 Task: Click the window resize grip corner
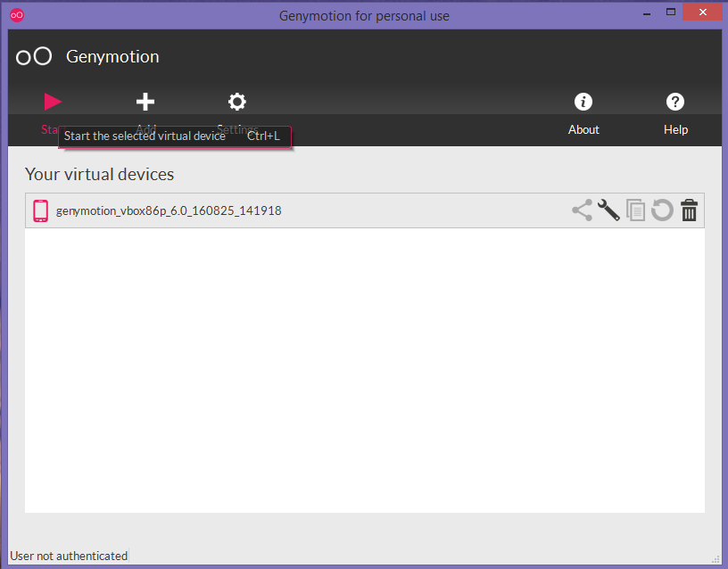point(716,559)
